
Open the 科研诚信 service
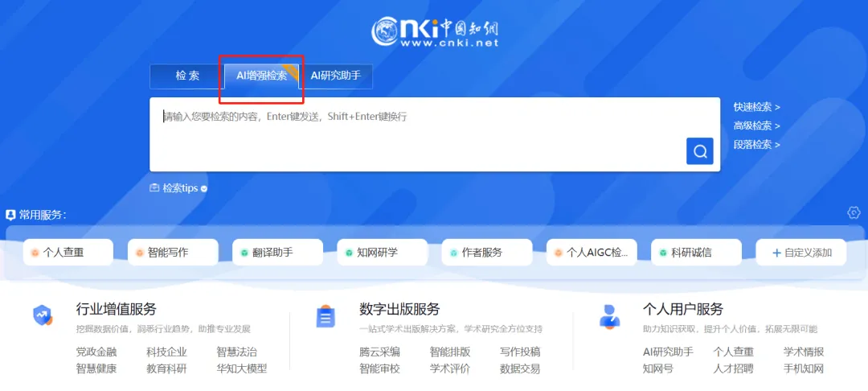click(x=696, y=253)
